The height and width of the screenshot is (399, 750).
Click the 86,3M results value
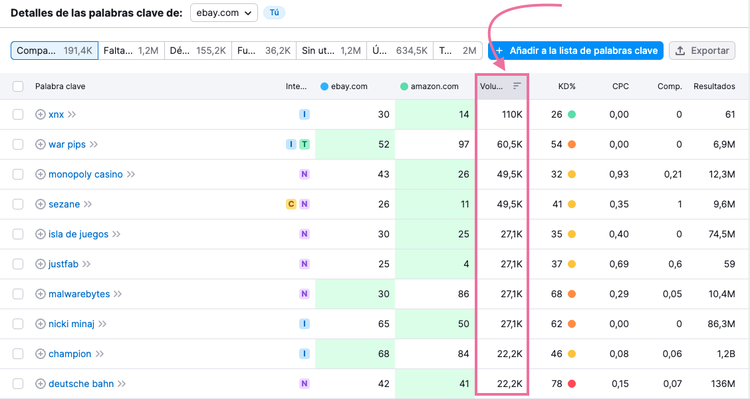[x=721, y=324]
